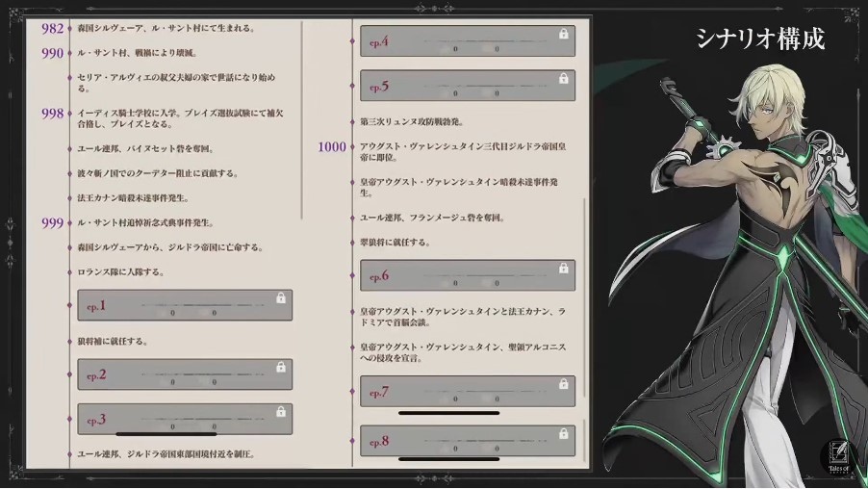Open the ep.7 episode card
The image size is (868, 489).
coord(468,392)
